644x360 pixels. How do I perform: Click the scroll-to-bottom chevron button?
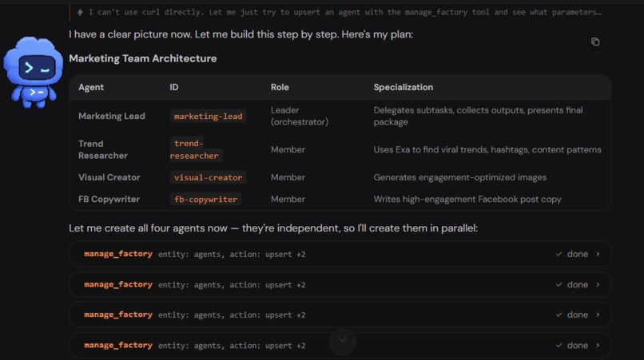[342, 342]
